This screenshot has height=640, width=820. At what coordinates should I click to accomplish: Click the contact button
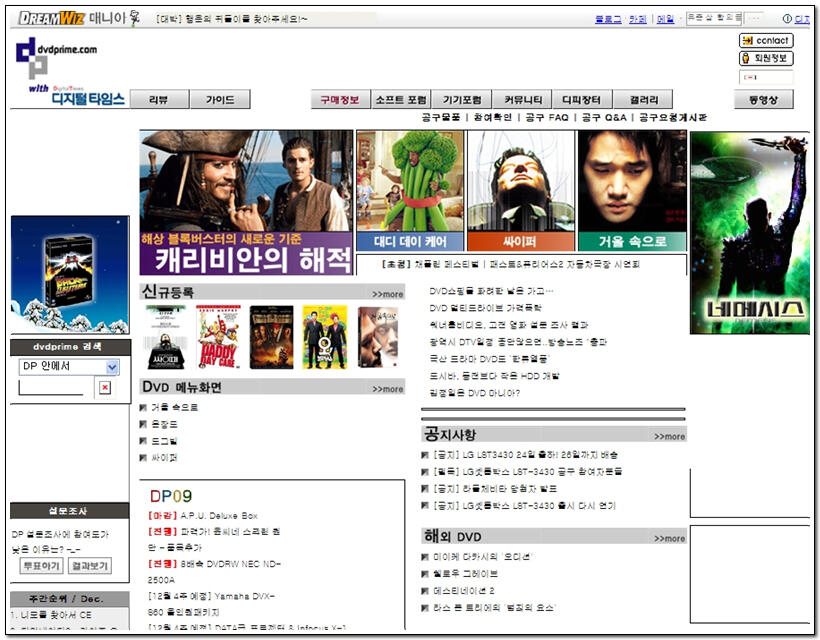tap(766, 40)
